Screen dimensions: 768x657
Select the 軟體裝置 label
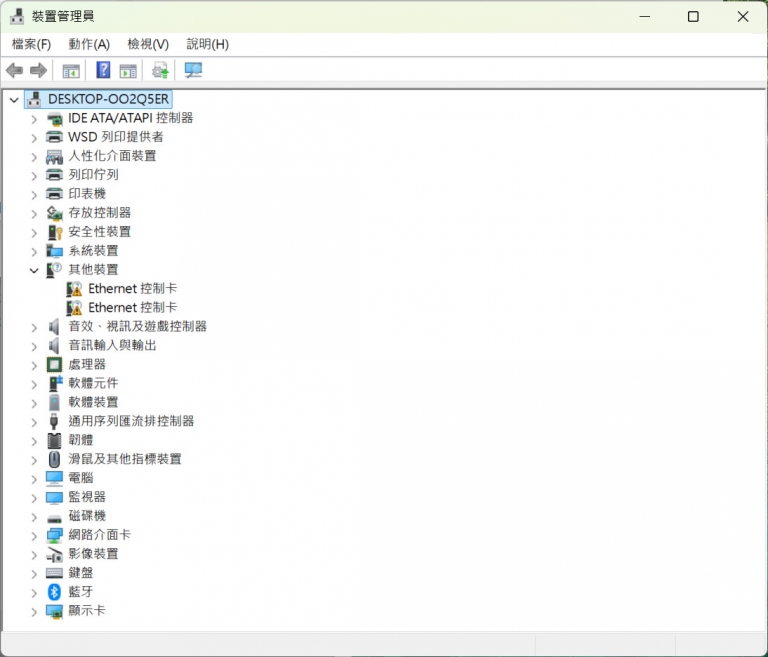(x=94, y=402)
